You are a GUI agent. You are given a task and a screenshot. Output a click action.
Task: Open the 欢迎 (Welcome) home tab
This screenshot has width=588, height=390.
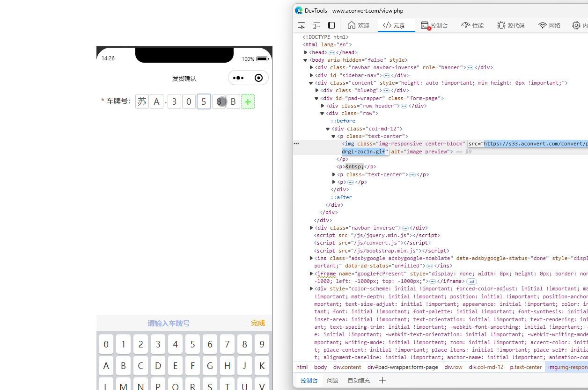click(x=358, y=25)
